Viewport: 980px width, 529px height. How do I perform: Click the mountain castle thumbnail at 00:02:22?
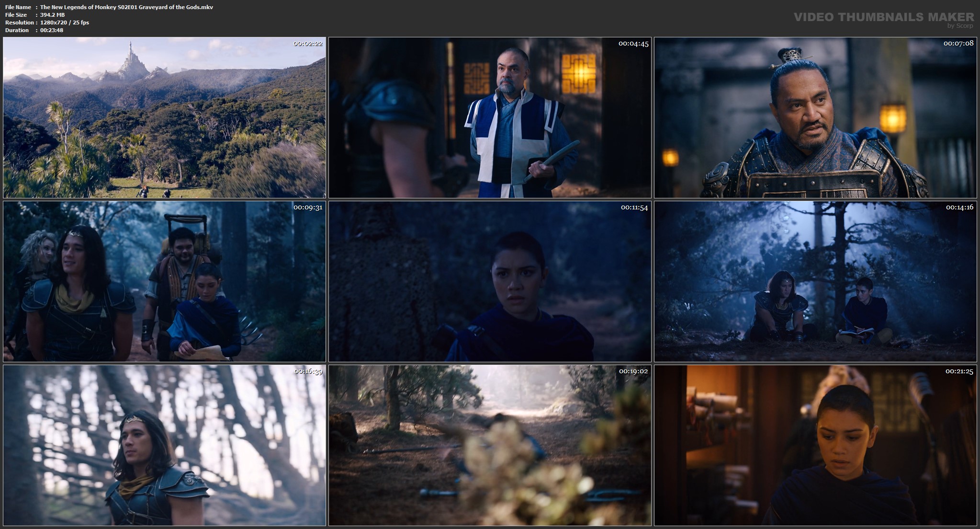pyautogui.click(x=164, y=117)
